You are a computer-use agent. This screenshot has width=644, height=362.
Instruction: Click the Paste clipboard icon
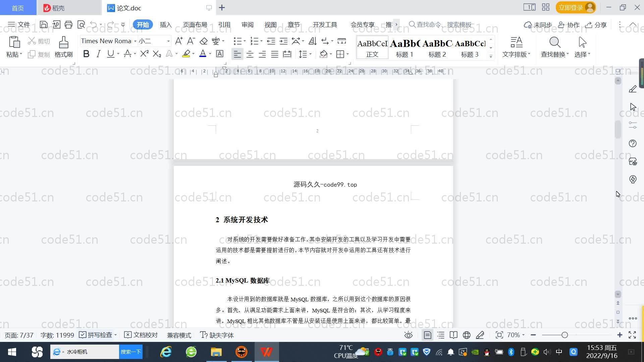pyautogui.click(x=14, y=43)
